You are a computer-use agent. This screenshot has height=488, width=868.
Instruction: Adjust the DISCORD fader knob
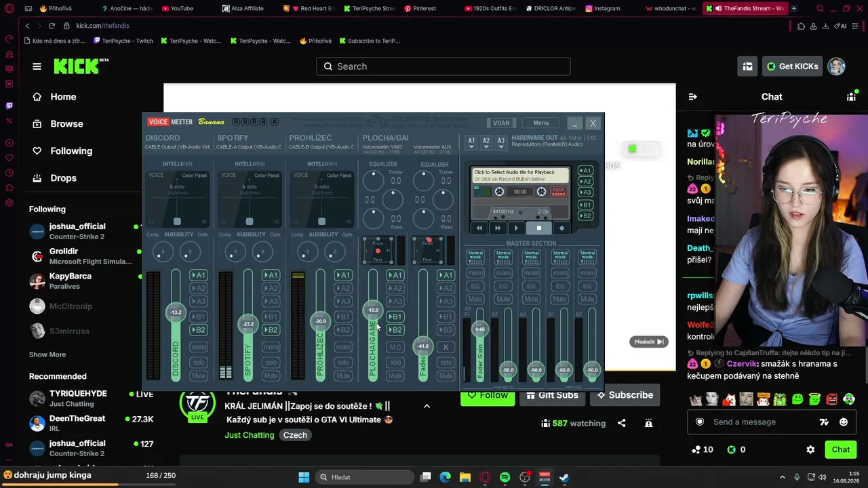[x=176, y=312]
